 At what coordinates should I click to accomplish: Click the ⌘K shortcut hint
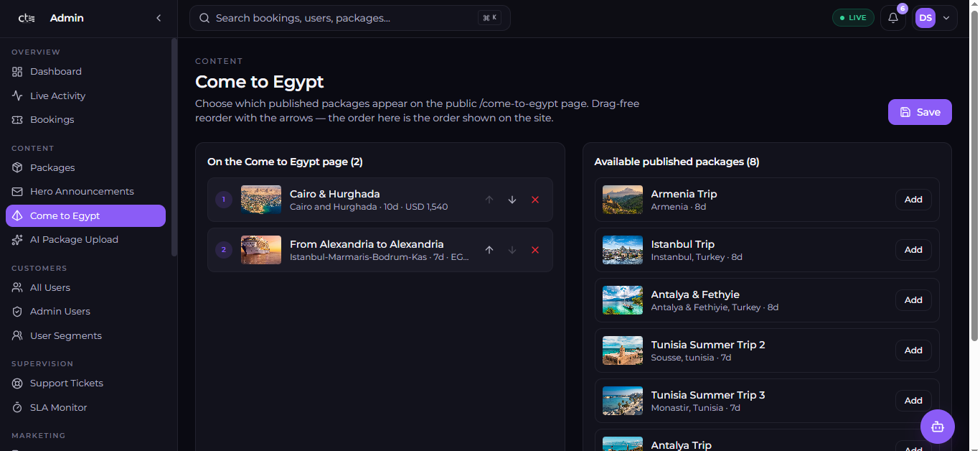489,18
